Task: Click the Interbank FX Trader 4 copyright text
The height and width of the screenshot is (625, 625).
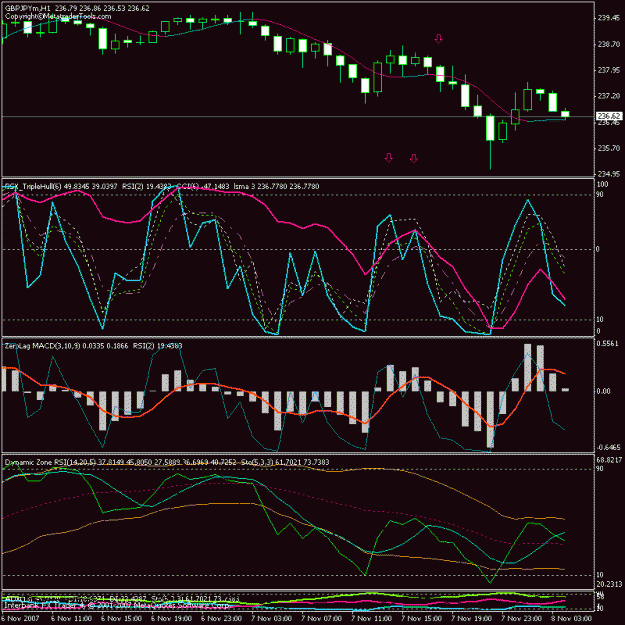Action: [x=117, y=605]
